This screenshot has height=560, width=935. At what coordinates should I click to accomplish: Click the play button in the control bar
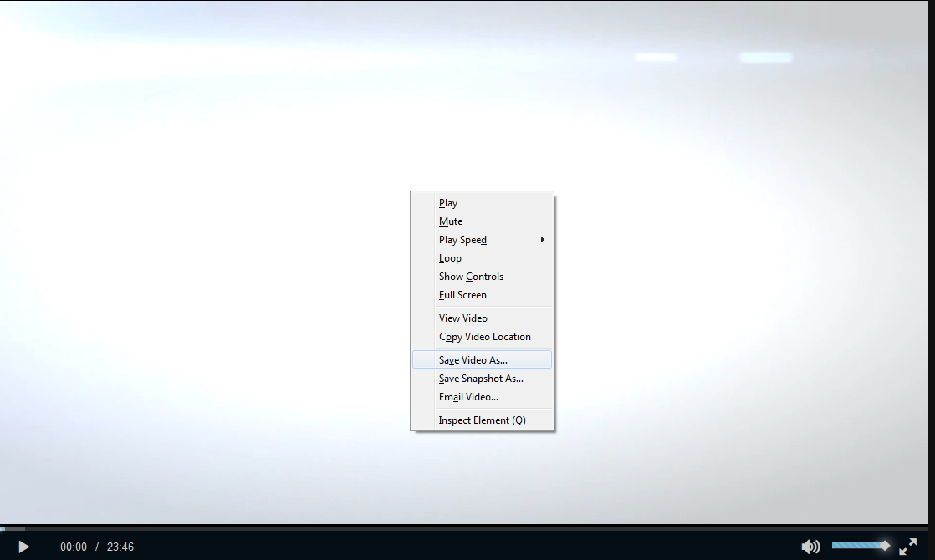click(24, 547)
